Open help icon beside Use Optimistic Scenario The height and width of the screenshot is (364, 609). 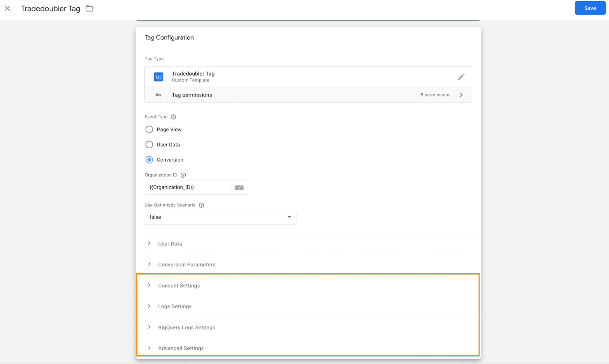tap(201, 205)
